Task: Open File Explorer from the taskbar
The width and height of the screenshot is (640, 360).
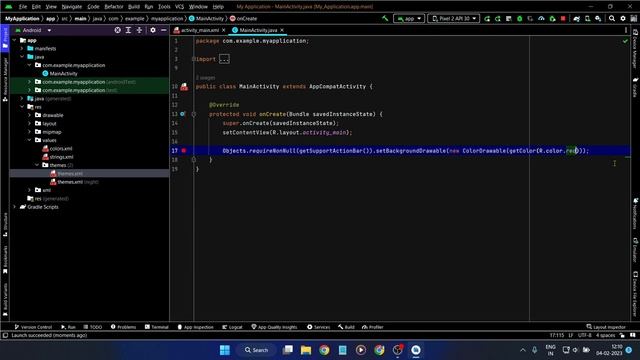Action: [306, 350]
